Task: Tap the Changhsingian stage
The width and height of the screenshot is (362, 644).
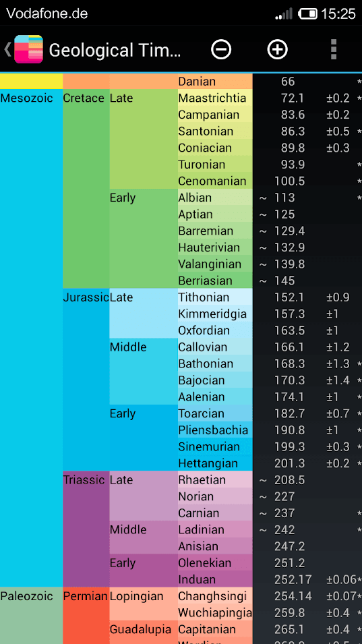Action: pyautogui.click(x=215, y=595)
